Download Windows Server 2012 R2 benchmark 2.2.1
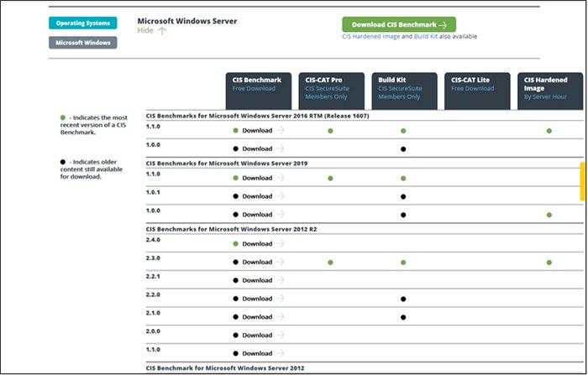The width and height of the screenshot is (588, 375). point(257,280)
